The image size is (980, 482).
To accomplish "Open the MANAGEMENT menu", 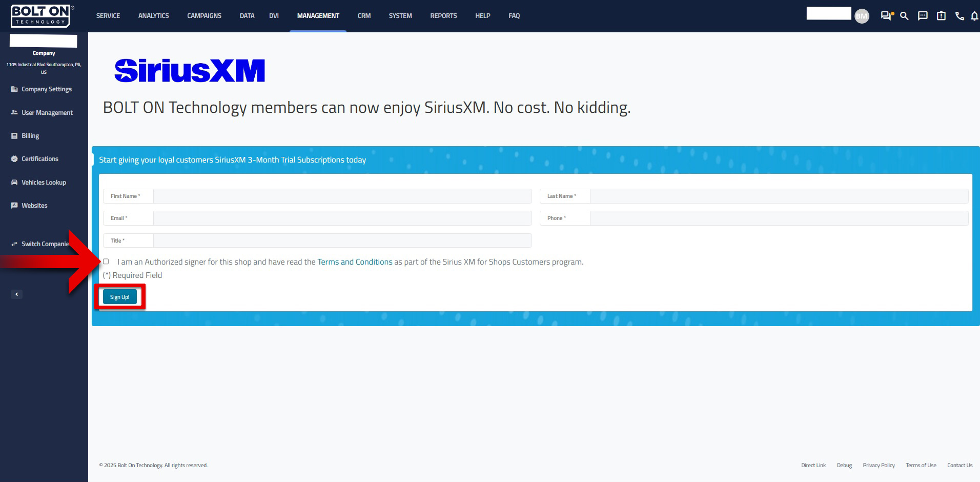I will pyautogui.click(x=318, y=16).
